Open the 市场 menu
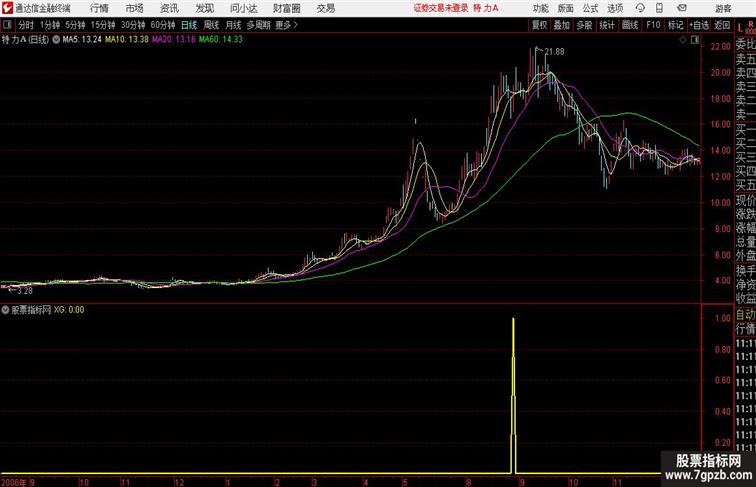The image size is (756, 487). (135, 8)
